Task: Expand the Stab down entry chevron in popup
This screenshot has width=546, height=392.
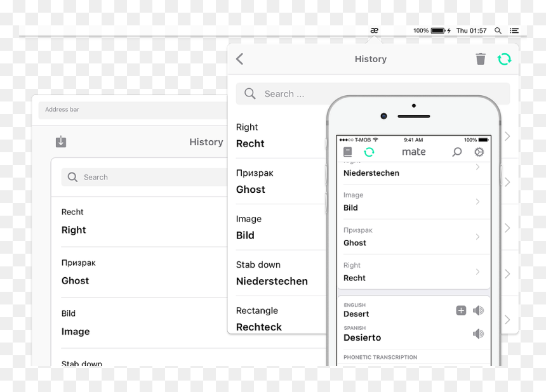Action: point(507,274)
